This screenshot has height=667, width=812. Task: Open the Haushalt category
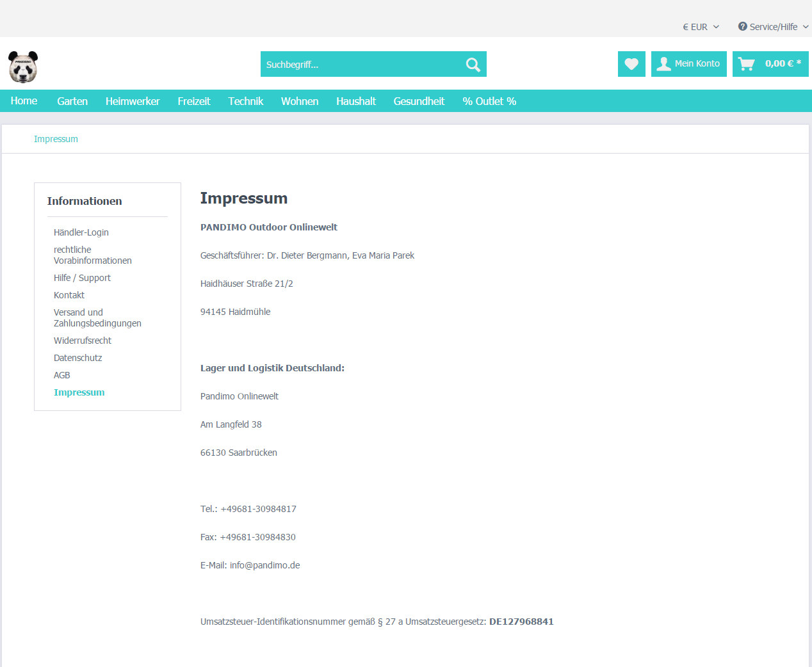(x=356, y=101)
